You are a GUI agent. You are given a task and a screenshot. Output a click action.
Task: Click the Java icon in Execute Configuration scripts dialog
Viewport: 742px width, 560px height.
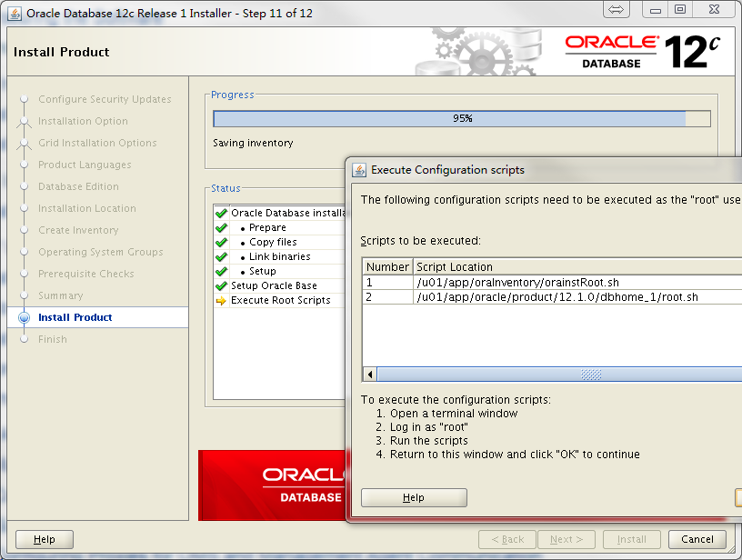[359, 170]
